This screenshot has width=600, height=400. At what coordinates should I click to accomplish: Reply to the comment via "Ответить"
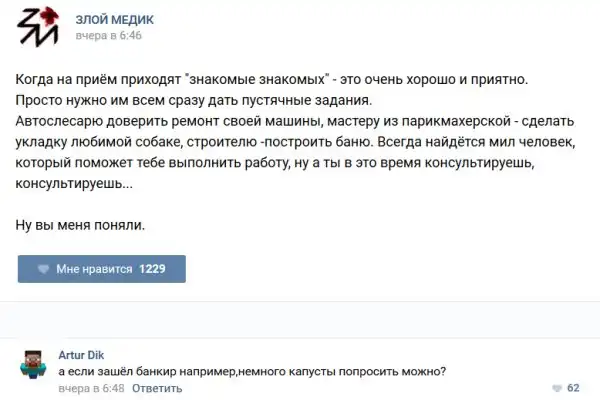coord(156,387)
